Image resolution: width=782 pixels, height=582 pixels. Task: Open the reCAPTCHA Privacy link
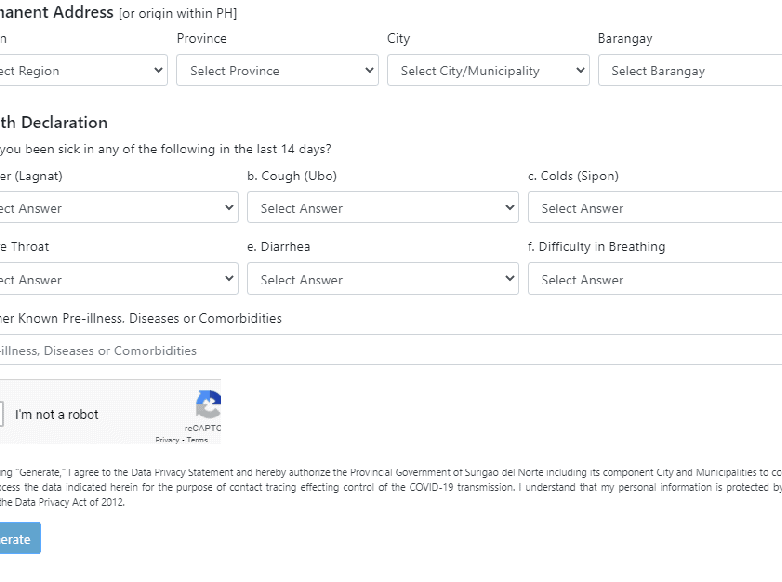coord(167,440)
